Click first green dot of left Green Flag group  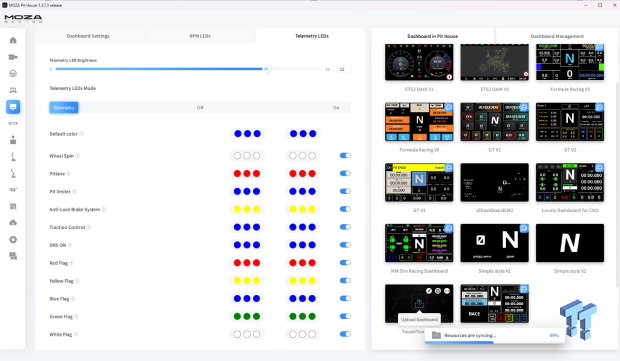point(237,316)
